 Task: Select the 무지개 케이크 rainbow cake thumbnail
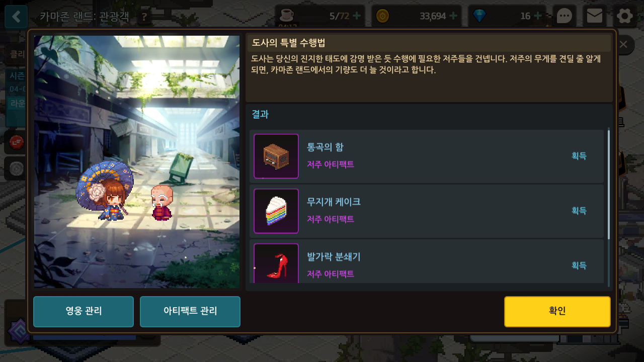coord(276,211)
